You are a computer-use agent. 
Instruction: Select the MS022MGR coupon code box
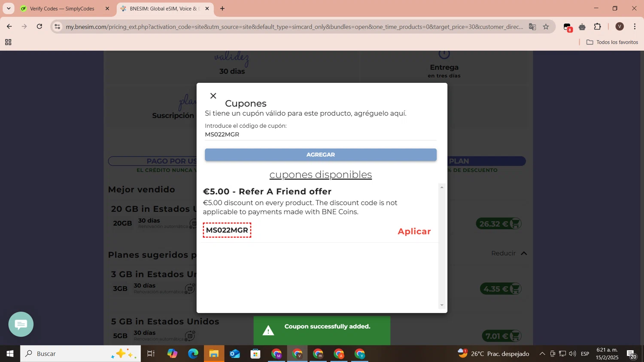coord(227,230)
